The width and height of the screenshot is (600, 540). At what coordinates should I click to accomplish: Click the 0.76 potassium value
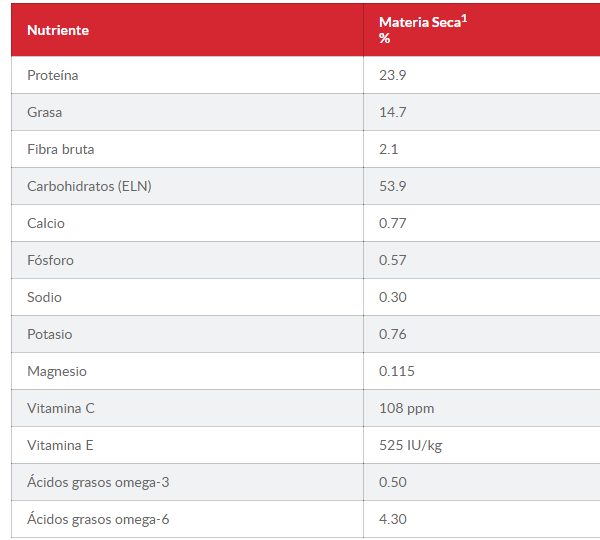(x=393, y=334)
